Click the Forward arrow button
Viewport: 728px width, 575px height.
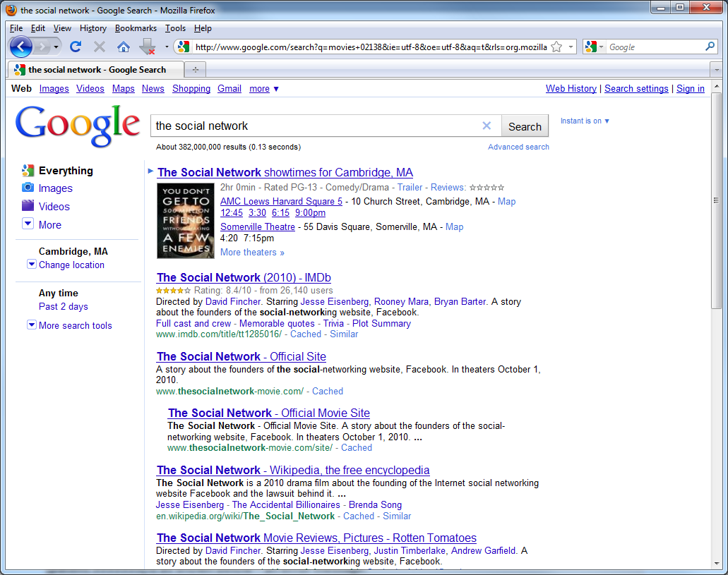[x=42, y=47]
